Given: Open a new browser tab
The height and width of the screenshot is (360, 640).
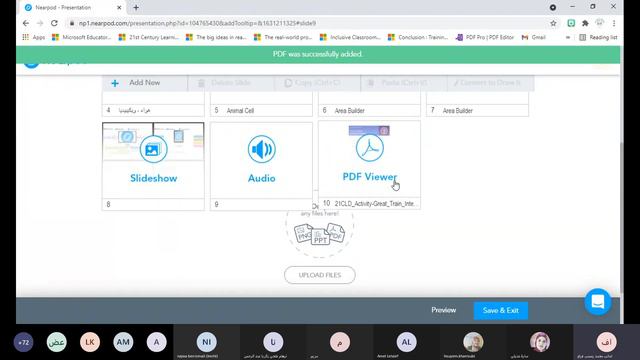Looking at the screenshot, I should pyautogui.click(x=136, y=7).
